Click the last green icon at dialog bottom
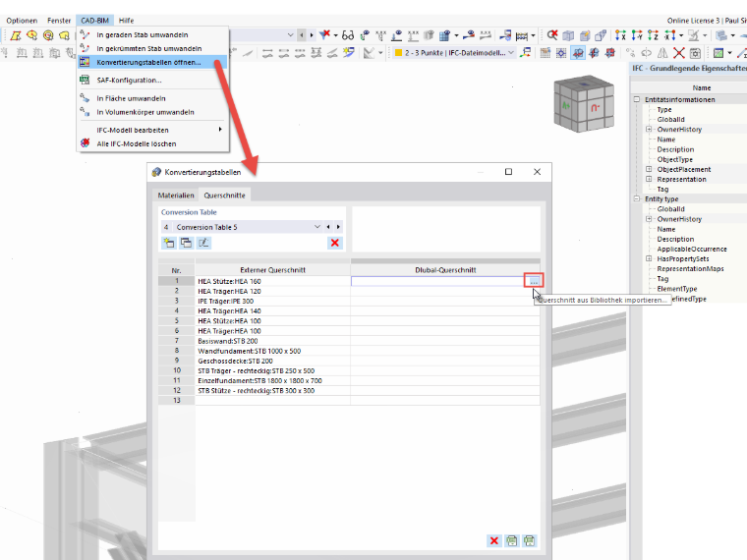Screen dimensions: 747x560 [x=529, y=541]
